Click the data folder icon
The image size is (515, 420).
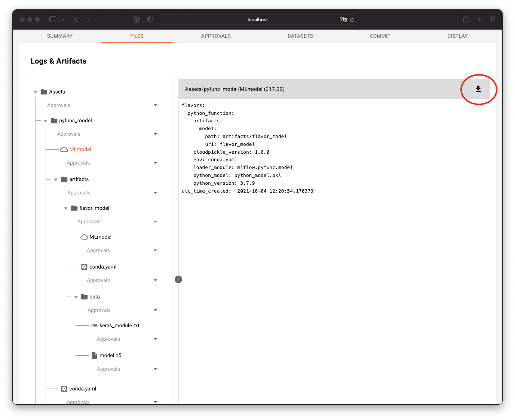point(85,297)
